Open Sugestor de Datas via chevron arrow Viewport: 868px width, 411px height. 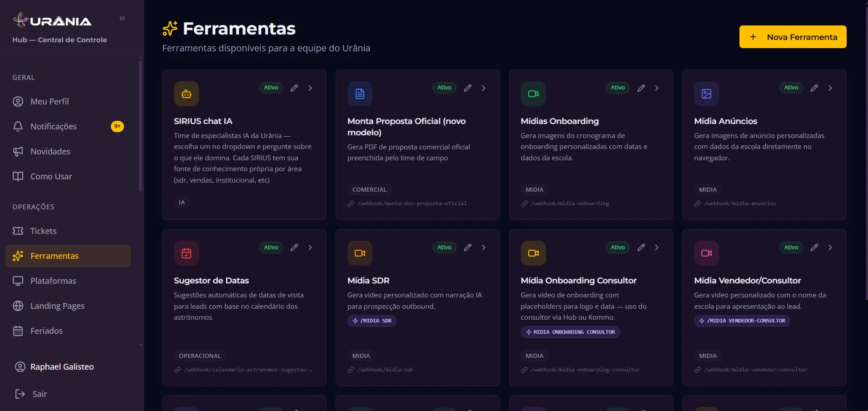coord(310,248)
